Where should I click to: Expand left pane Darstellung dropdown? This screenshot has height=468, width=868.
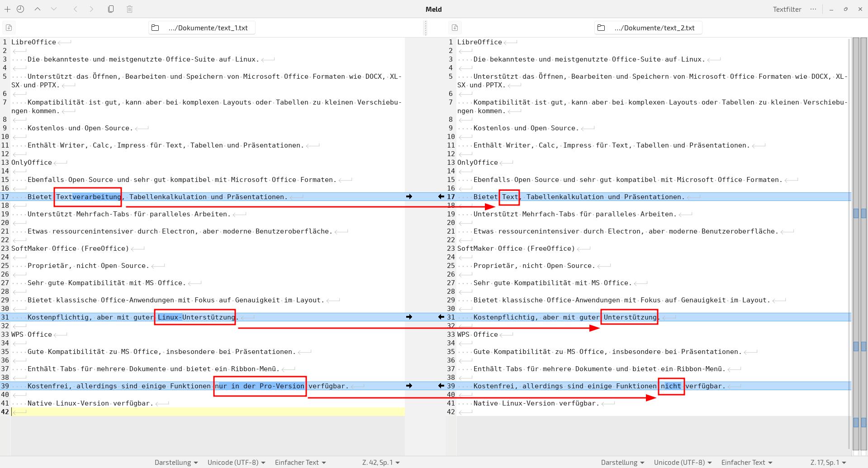click(176, 462)
